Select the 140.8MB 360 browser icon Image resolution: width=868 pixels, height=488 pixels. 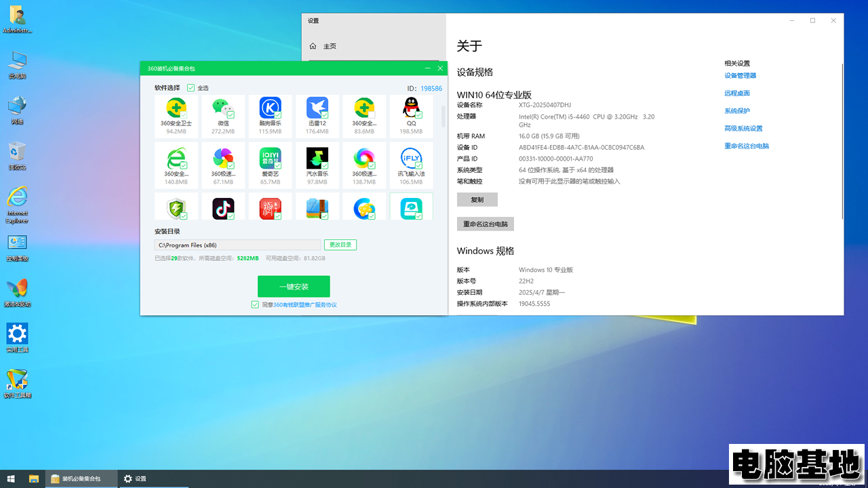pyautogui.click(x=176, y=158)
